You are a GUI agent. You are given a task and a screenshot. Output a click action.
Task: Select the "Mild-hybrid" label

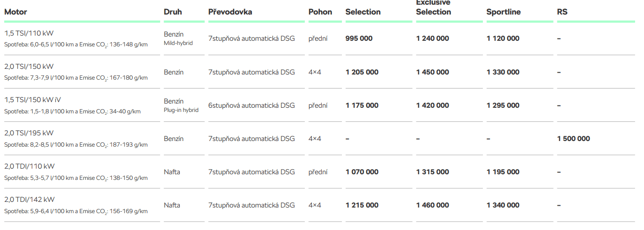click(x=178, y=43)
